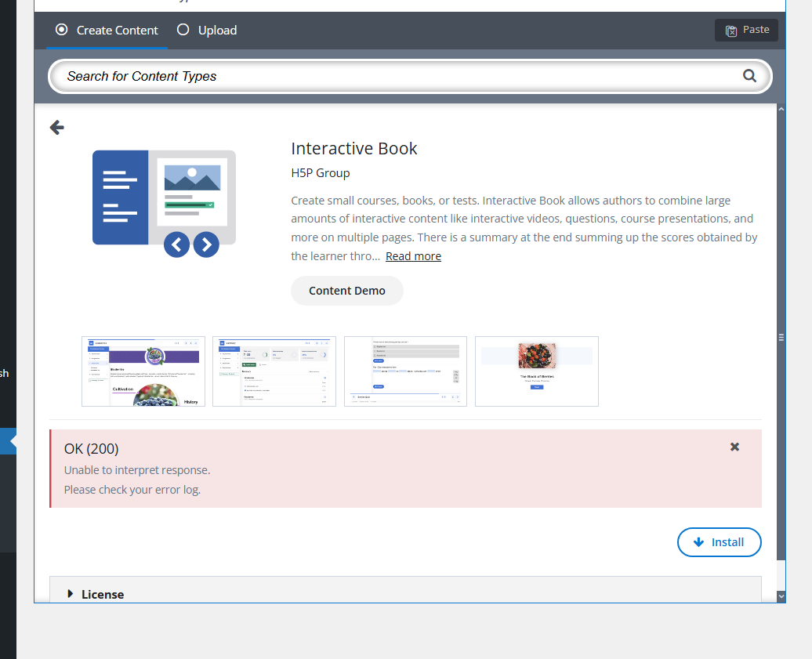Viewport: 812px width, 659px height.
Task: Install the Interactive Book content type
Action: coord(719,542)
